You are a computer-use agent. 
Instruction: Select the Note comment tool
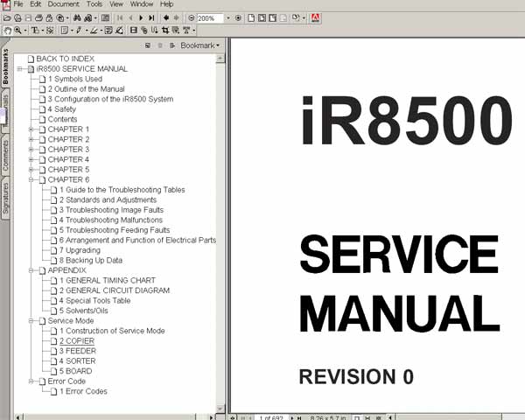pyautogui.click(x=65, y=31)
